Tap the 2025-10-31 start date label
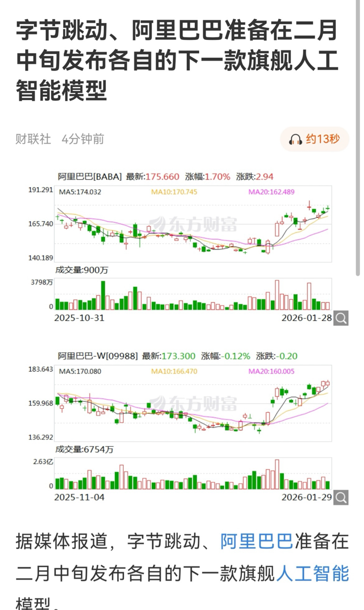 [79, 318]
